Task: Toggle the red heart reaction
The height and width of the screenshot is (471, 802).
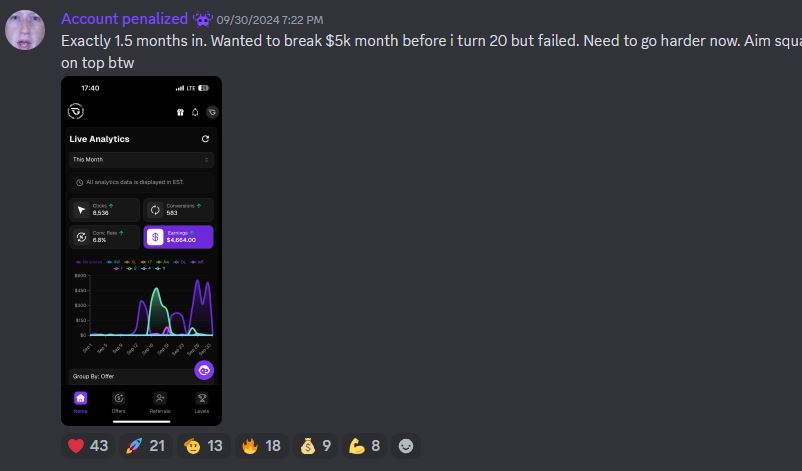Action: tap(88, 446)
